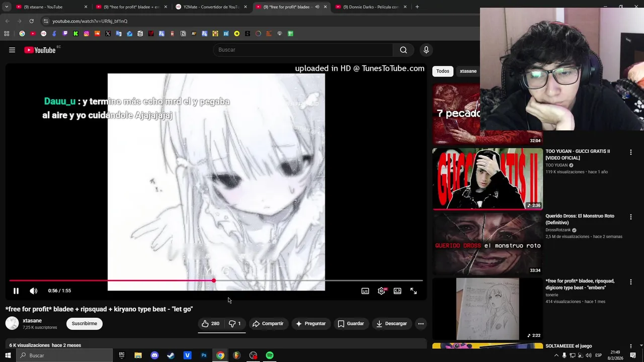Viewport: 644px width, 362px height.
Task: Open the SoundCloud bookmark icon
Action: [97, 34]
